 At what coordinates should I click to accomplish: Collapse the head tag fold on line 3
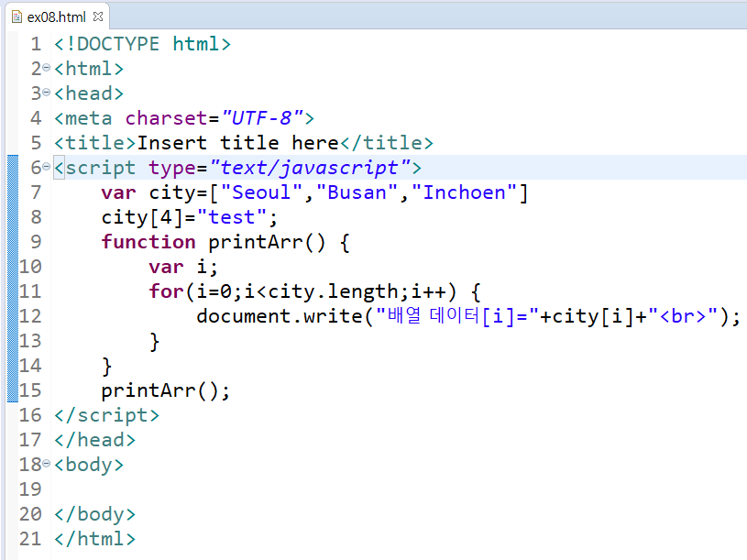(46, 93)
